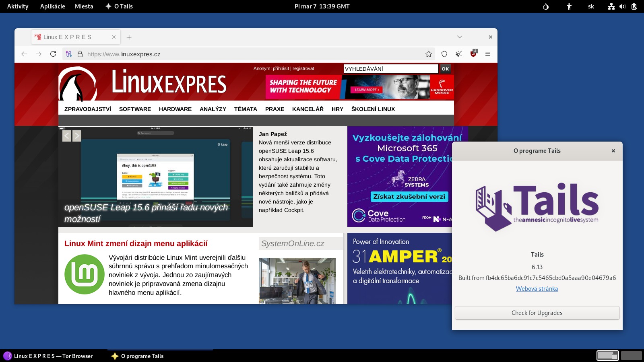Image resolution: width=644 pixels, height=362 pixels.
Task: Expand the list all tabs chevron
Action: coord(460,37)
